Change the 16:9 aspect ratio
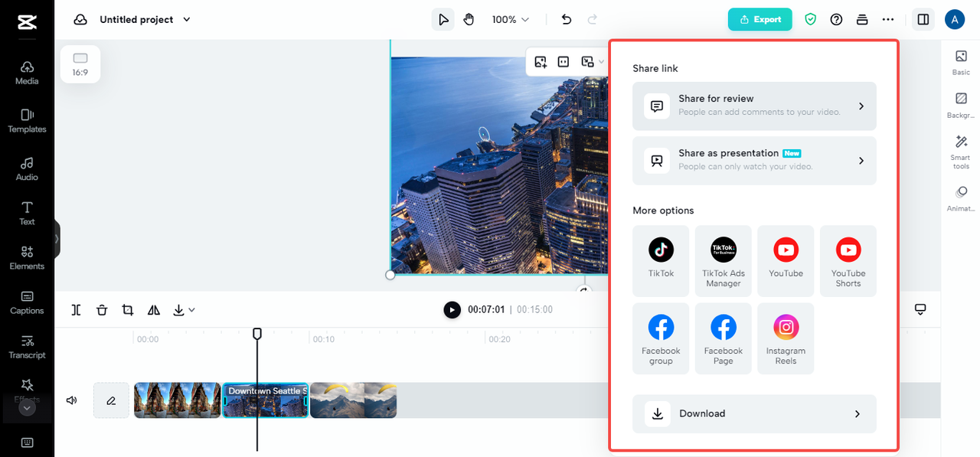Screen dimensions: 980x457 80,64
